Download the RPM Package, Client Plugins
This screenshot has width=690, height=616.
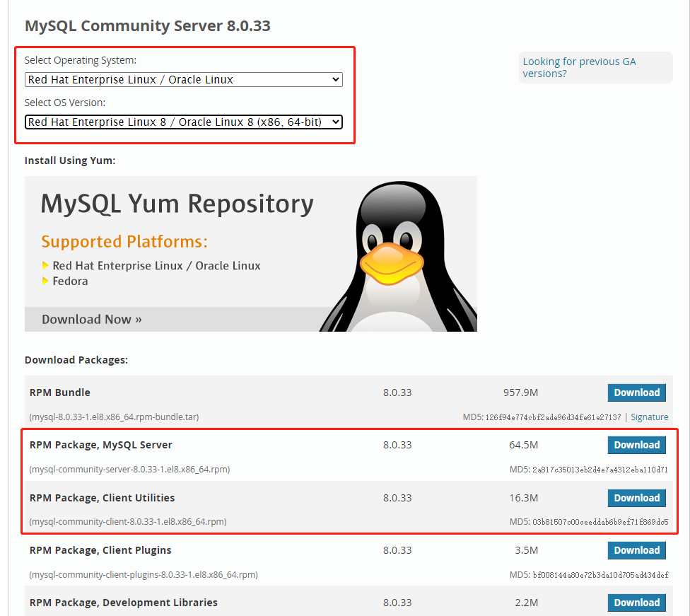point(637,550)
